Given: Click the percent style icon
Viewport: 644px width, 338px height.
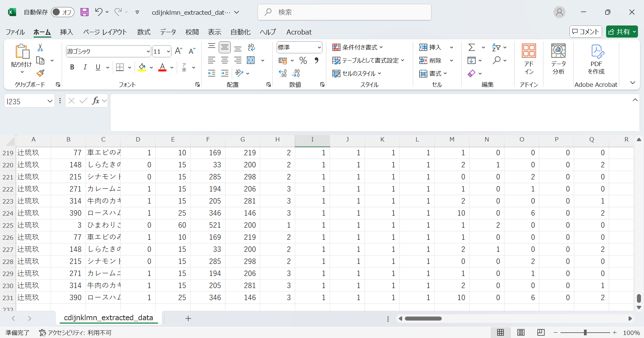Looking at the screenshot, I should pyautogui.click(x=303, y=60).
